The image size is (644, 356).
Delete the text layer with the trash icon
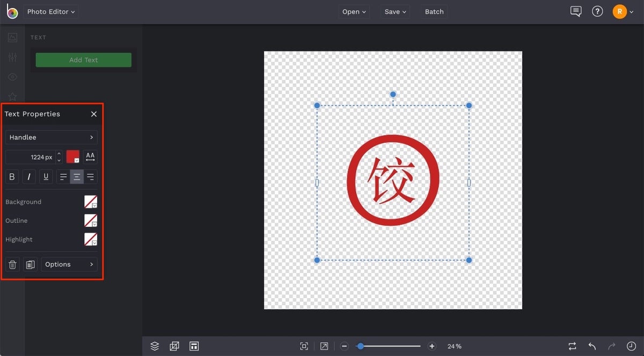(12, 264)
